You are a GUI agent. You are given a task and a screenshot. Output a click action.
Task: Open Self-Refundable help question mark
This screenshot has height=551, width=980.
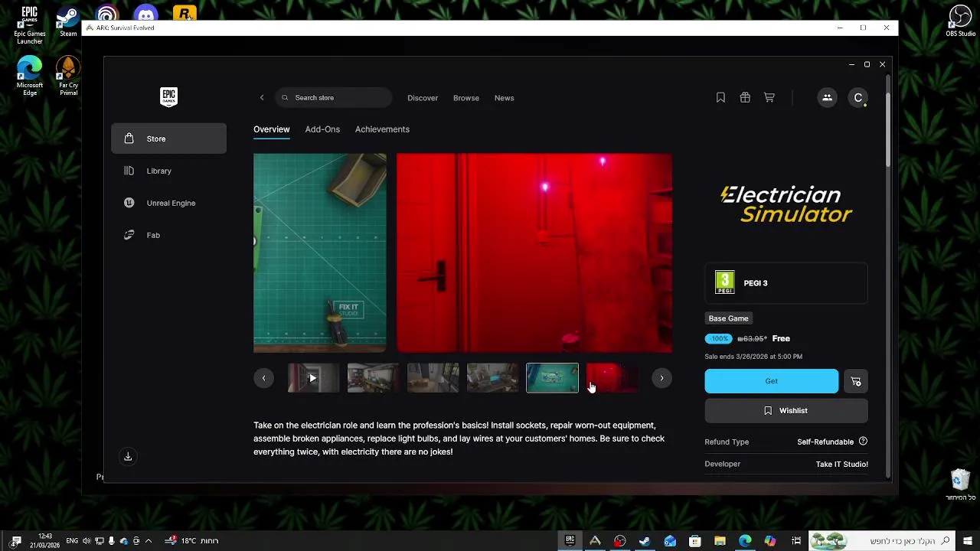(x=863, y=442)
